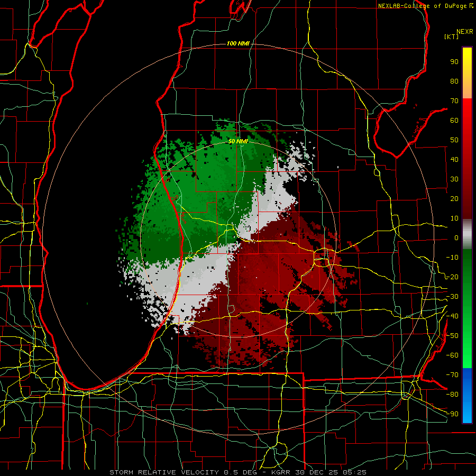The width and height of the screenshot is (476, 476).
Task: Click the 90 value on velocity scale
Action: (x=454, y=62)
